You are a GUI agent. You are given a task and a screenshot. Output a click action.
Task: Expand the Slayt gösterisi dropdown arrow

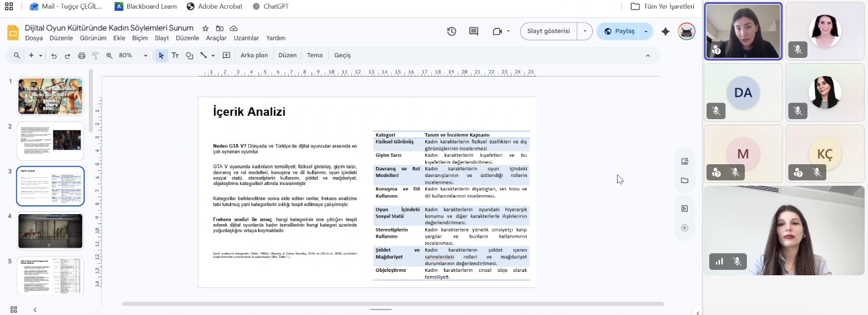pos(585,31)
